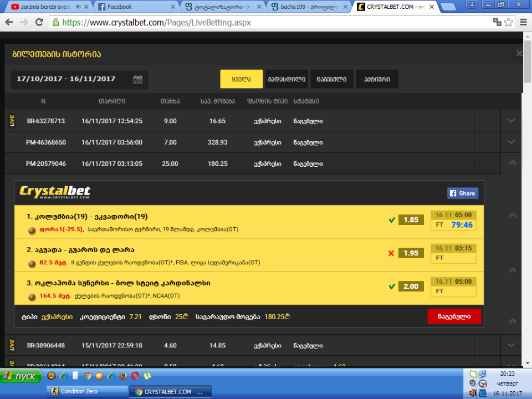Switch to Condition Zero taskbar window

click(x=87, y=391)
